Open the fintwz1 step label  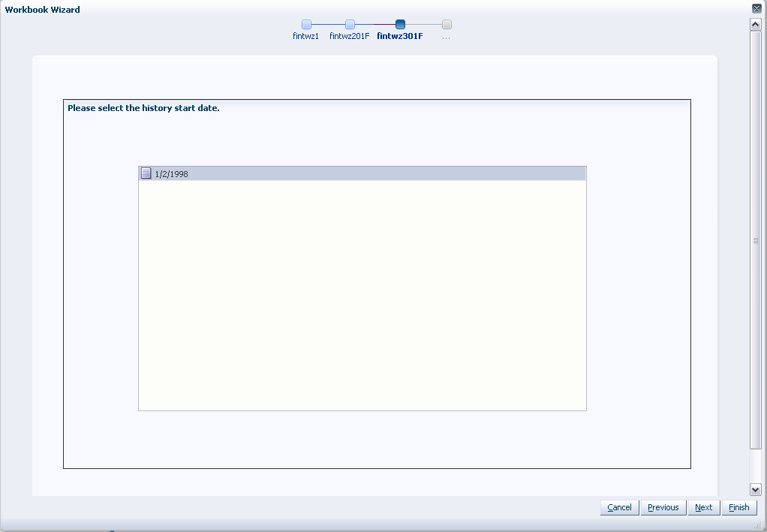(x=305, y=36)
